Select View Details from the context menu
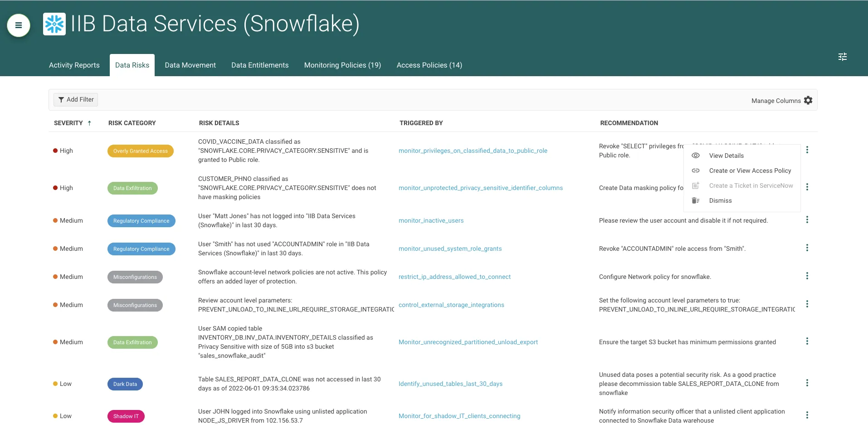Image resolution: width=868 pixels, height=429 pixels. (727, 156)
